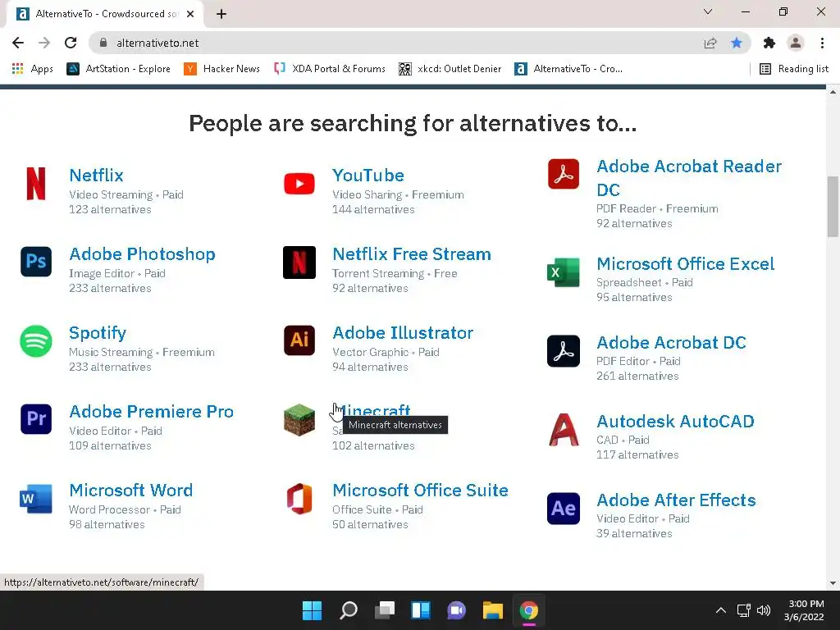Click the Microsoft Office Suite icon
Image resolution: width=840 pixels, height=630 pixels.
click(x=299, y=498)
